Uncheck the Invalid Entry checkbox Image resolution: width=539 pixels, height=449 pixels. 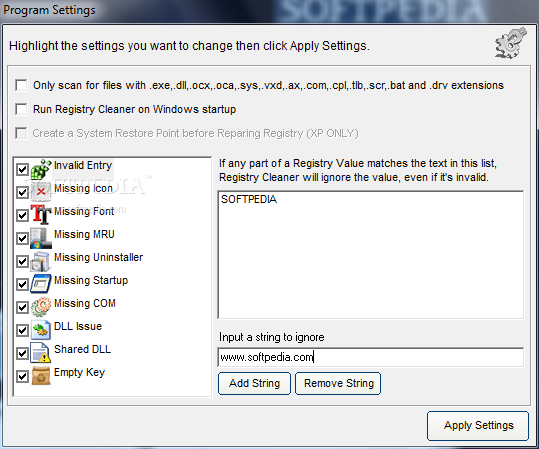click(x=22, y=169)
